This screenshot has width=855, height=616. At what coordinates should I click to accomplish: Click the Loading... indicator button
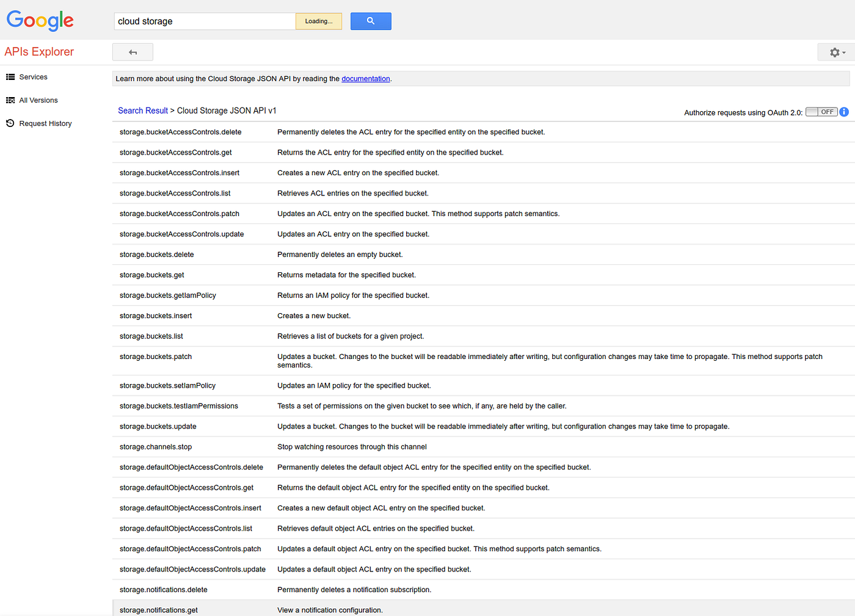pyautogui.click(x=319, y=21)
